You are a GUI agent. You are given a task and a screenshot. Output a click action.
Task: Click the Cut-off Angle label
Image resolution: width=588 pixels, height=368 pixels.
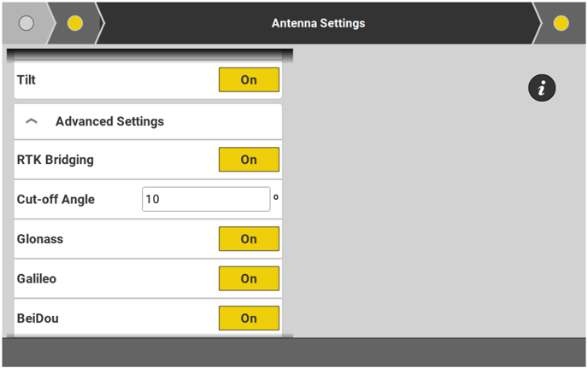[x=56, y=200]
